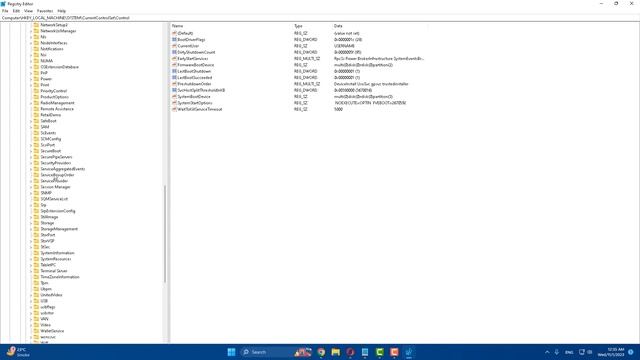Screen dimensions: 640x360
Task: Click the WaitToKillServiceTimeout value icon
Action: [174, 109]
